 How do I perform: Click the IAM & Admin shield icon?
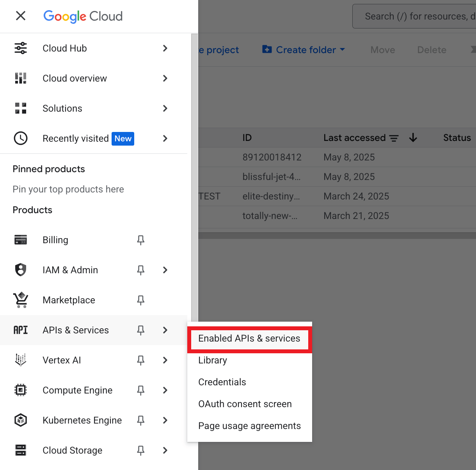click(x=21, y=270)
